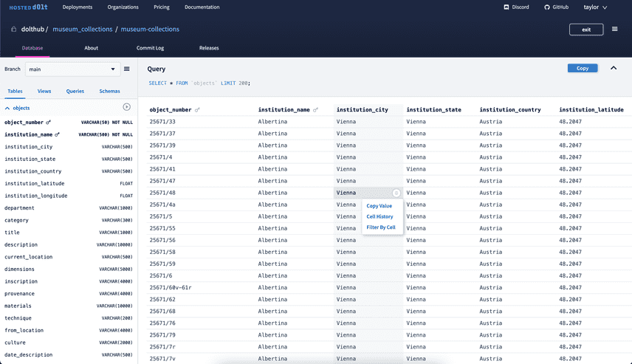This screenshot has height=364, width=632.
Task: Open the branch options menu icon
Action: point(126,69)
